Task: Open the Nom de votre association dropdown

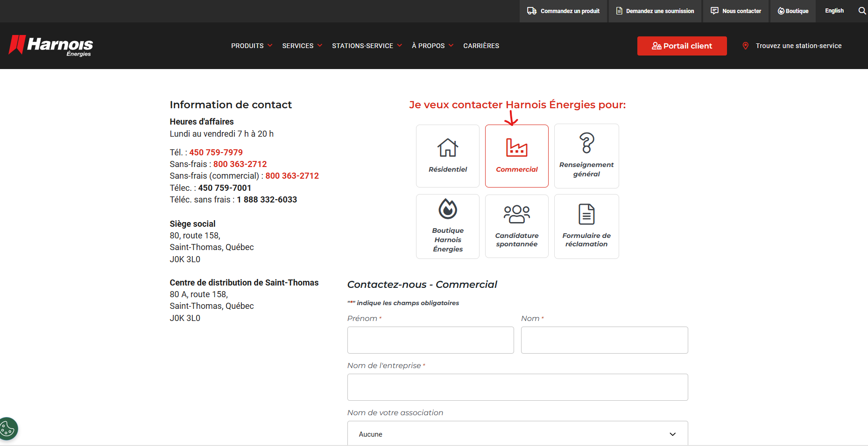Action: [x=517, y=433]
